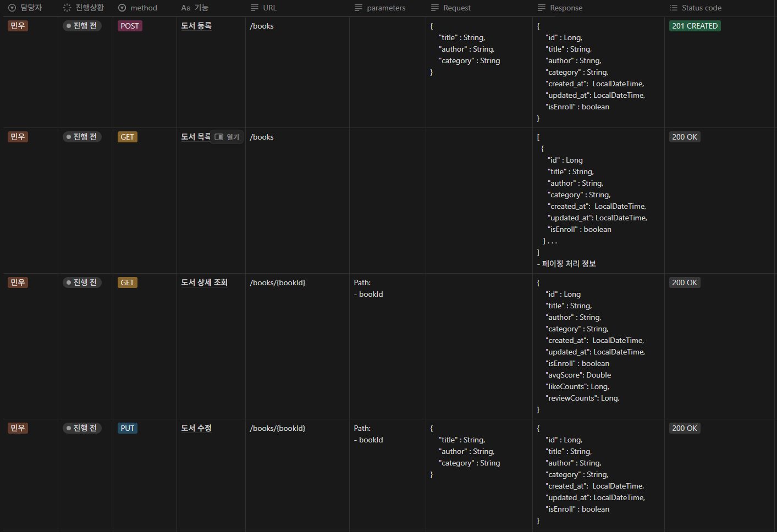The height and width of the screenshot is (532, 777).
Task: Click 민우 assignee in 도서 등록 row
Action: [18, 26]
